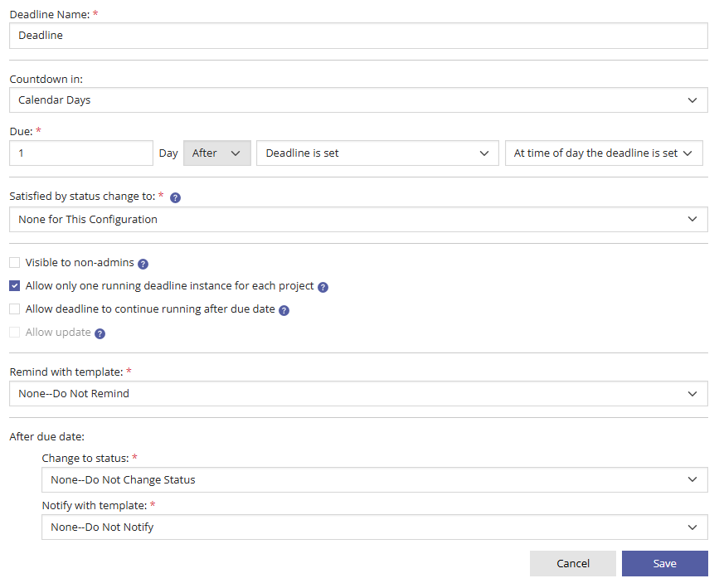Open the None--Do Not Notify dropdown
Image resolution: width=719 pixels, height=588 pixels.
(375, 527)
